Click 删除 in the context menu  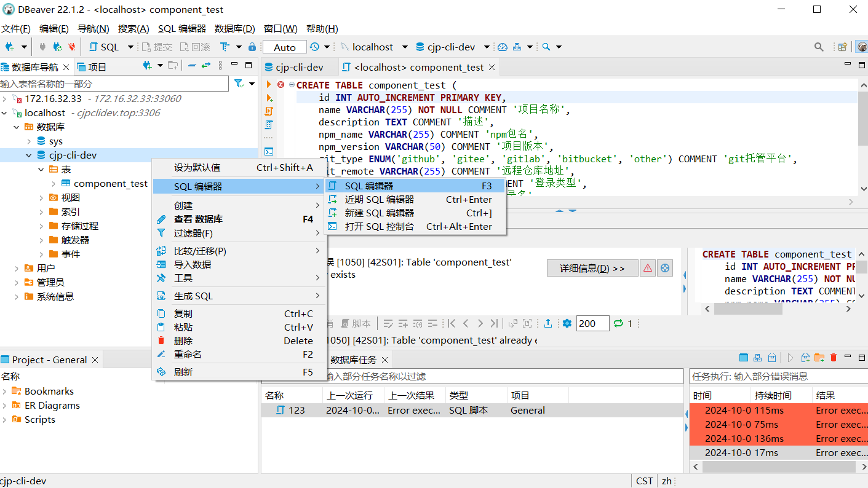click(239, 340)
